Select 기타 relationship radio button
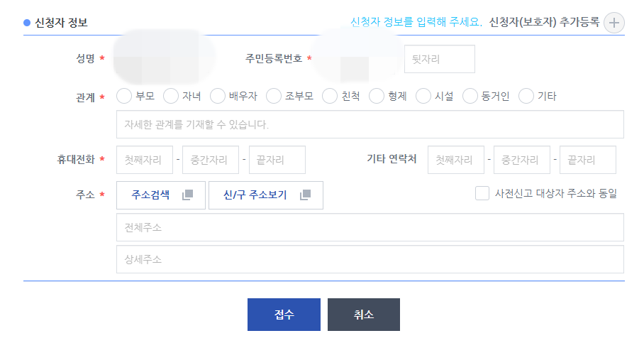644x343 pixels. coord(526,97)
